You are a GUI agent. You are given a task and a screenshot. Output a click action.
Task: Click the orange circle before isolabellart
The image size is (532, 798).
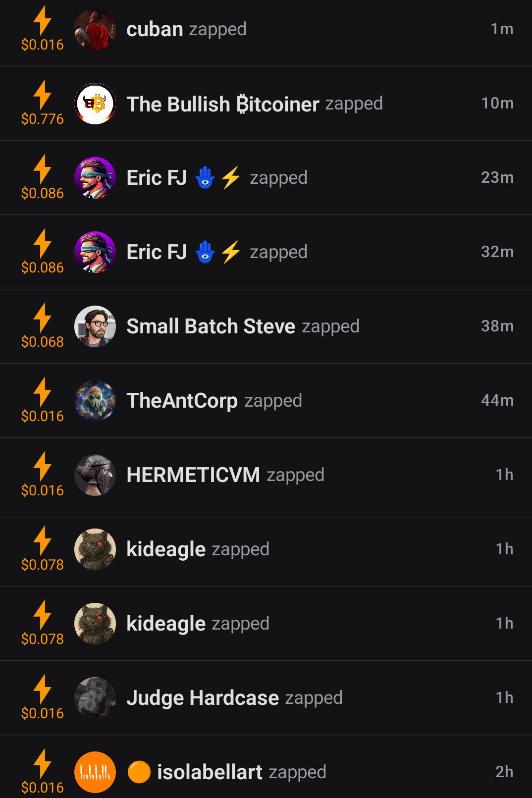(x=139, y=772)
